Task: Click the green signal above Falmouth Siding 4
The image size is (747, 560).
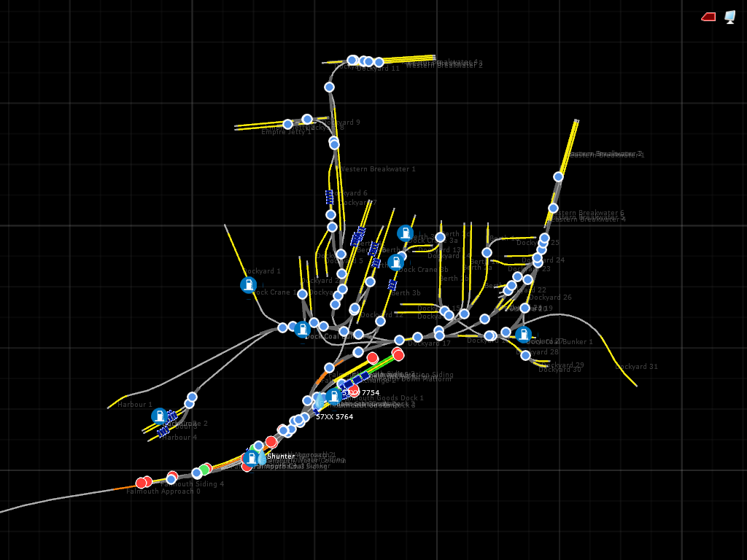Action: pyautogui.click(x=204, y=470)
